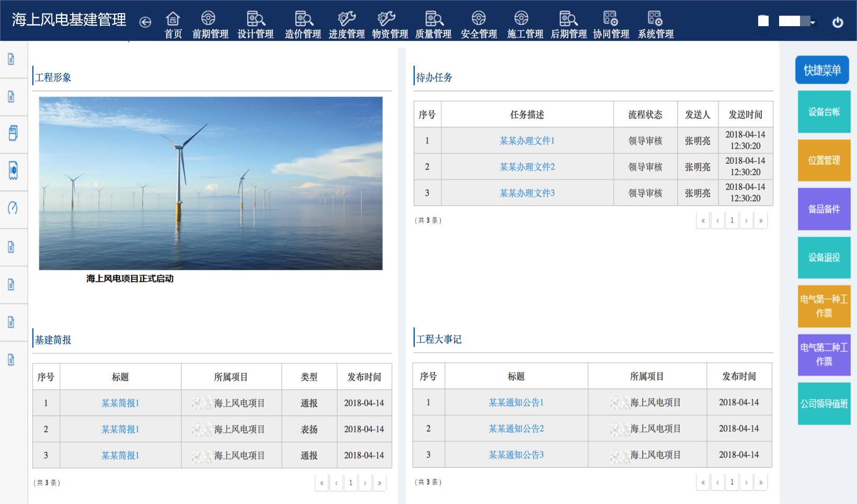
Task: Click the stacked pages sidebar icon
Action: (13, 133)
